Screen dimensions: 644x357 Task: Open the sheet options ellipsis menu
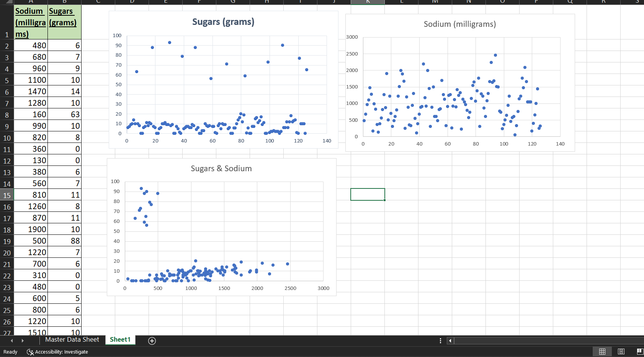(440, 341)
